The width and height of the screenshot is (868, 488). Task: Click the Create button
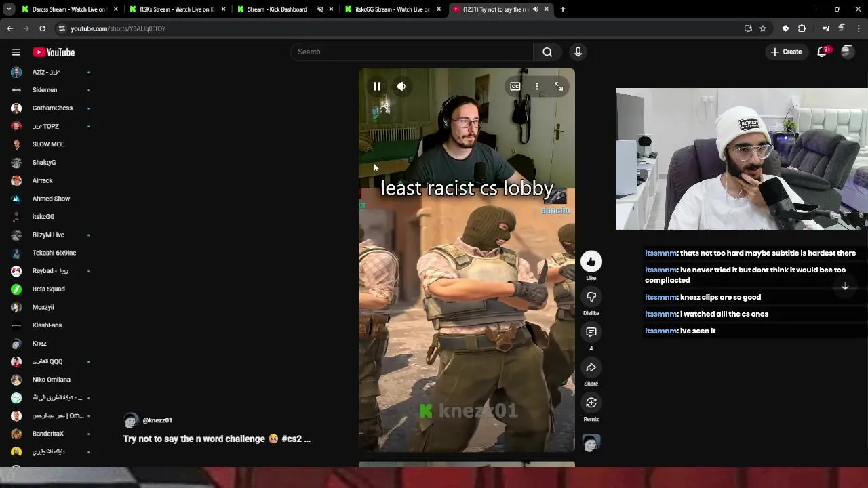click(x=786, y=52)
